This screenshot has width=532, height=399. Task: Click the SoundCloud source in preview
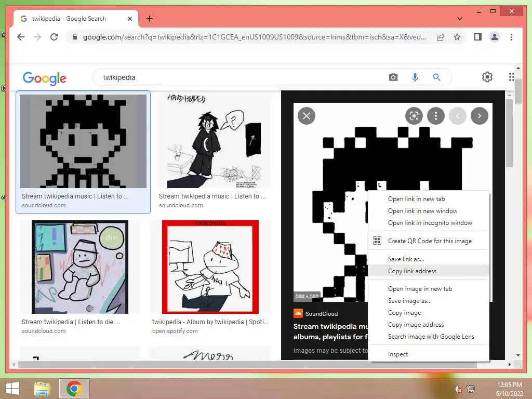315,313
